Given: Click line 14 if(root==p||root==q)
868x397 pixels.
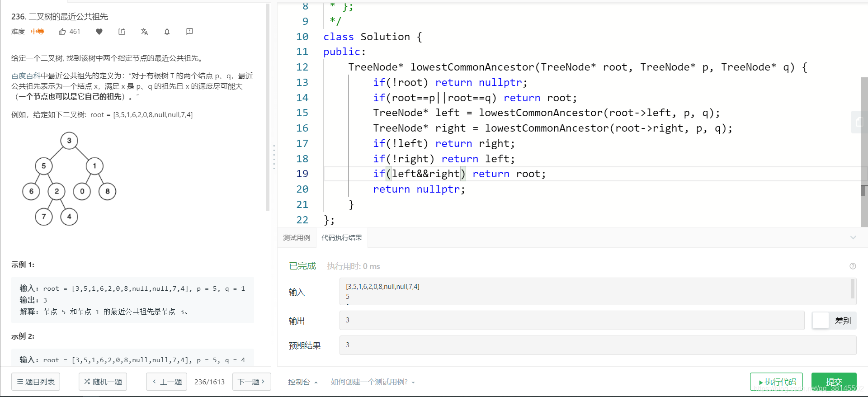Looking at the screenshot, I should [x=475, y=98].
